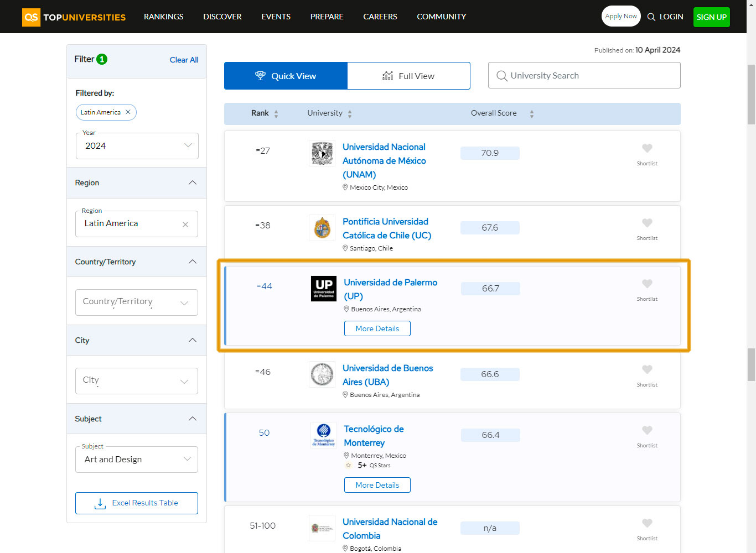The image size is (756, 553).
Task: Click More Details for Universidad de Palermo
Action: point(377,328)
